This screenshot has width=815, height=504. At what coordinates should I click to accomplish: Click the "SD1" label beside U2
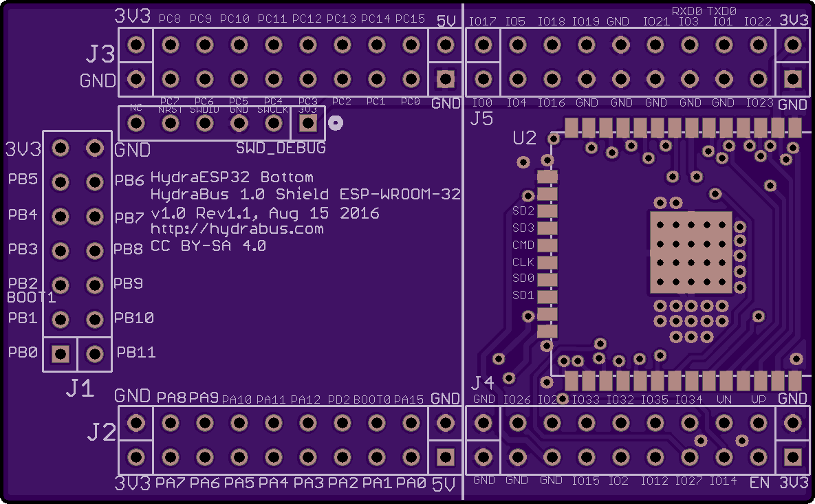(523, 295)
